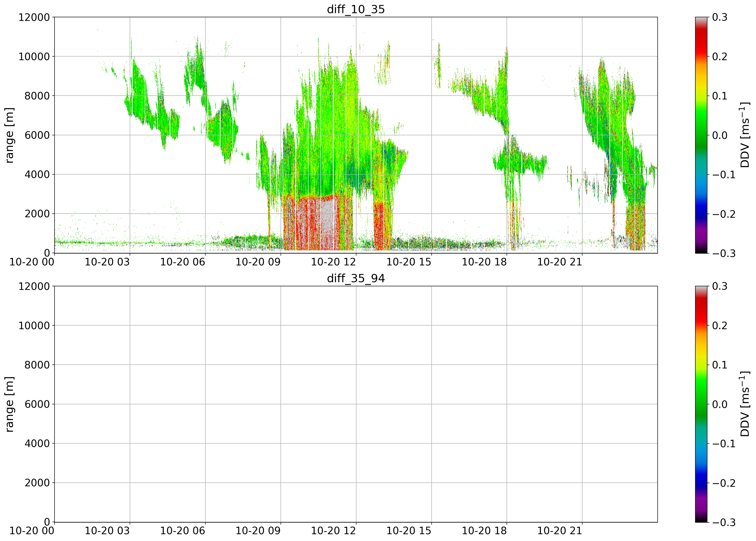
Task: Select the 0.0 tick on diff_35_94 colorbar
Action: click(720, 404)
